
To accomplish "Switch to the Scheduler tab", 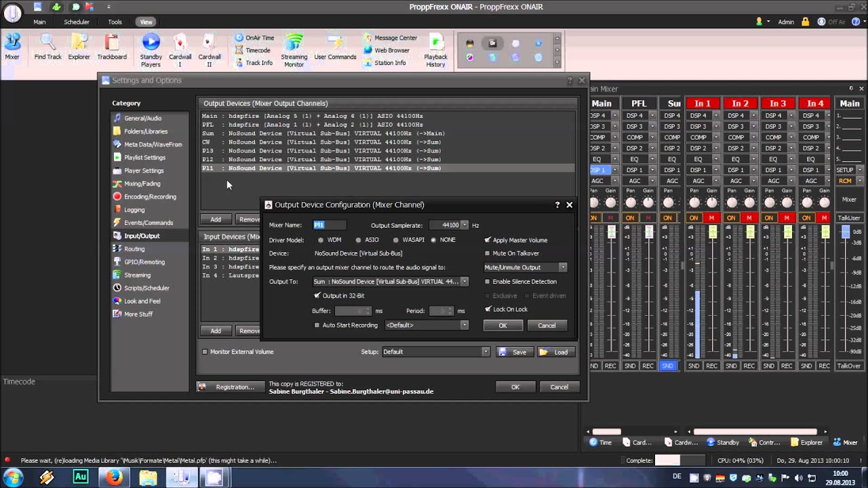I will tap(77, 22).
